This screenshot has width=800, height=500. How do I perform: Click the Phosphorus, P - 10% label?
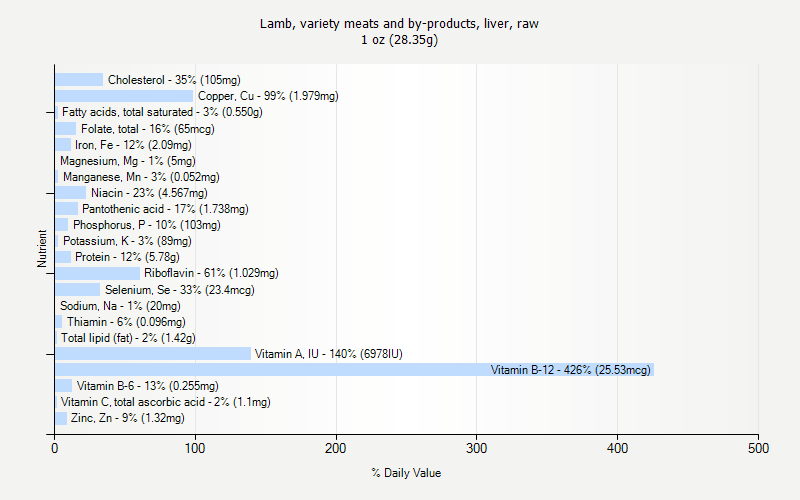click(146, 225)
